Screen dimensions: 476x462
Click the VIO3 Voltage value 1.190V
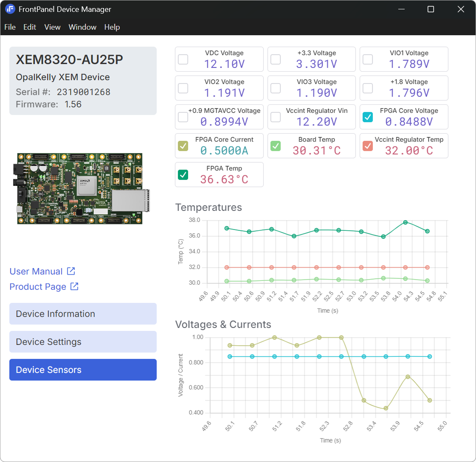click(317, 93)
